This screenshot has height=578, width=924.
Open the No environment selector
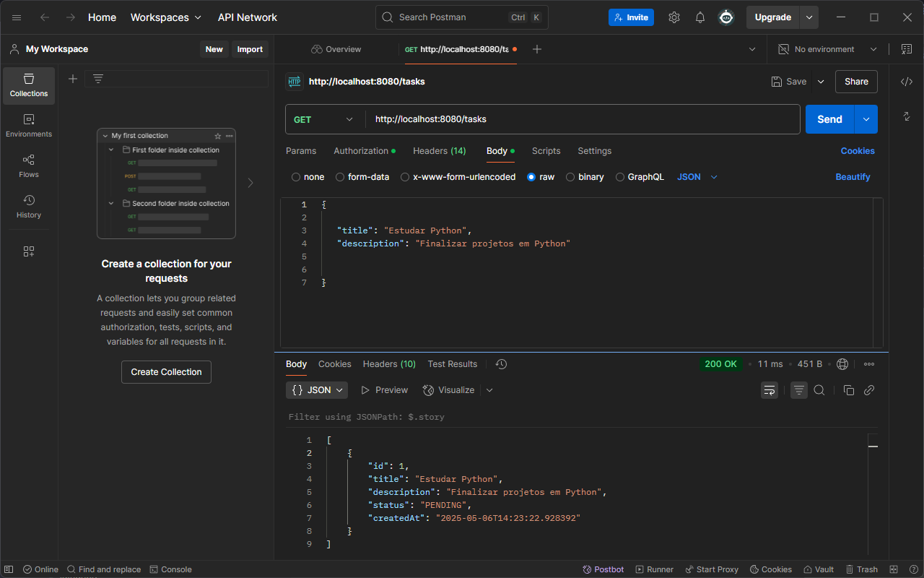click(x=828, y=49)
